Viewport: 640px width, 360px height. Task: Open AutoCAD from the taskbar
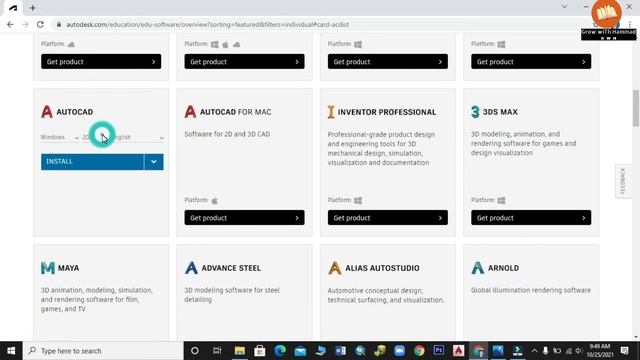point(458,351)
